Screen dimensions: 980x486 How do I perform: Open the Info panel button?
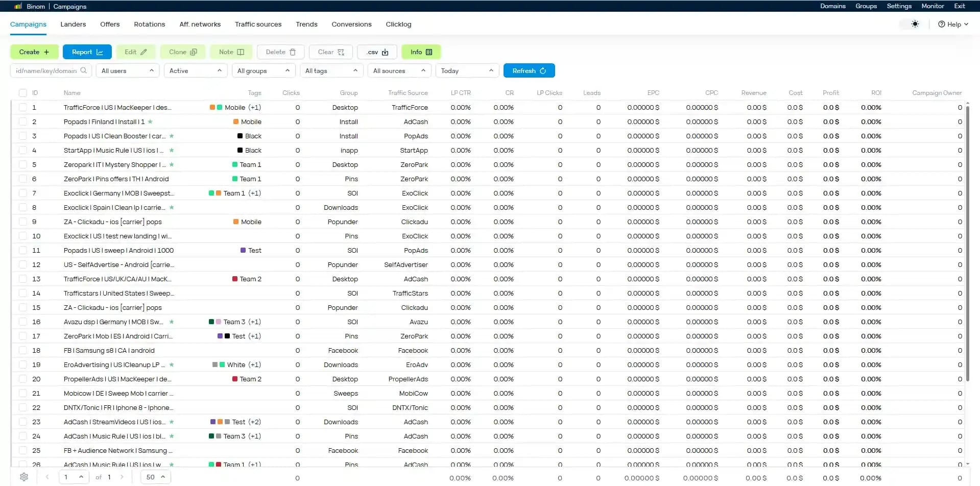pyautogui.click(x=421, y=52)
